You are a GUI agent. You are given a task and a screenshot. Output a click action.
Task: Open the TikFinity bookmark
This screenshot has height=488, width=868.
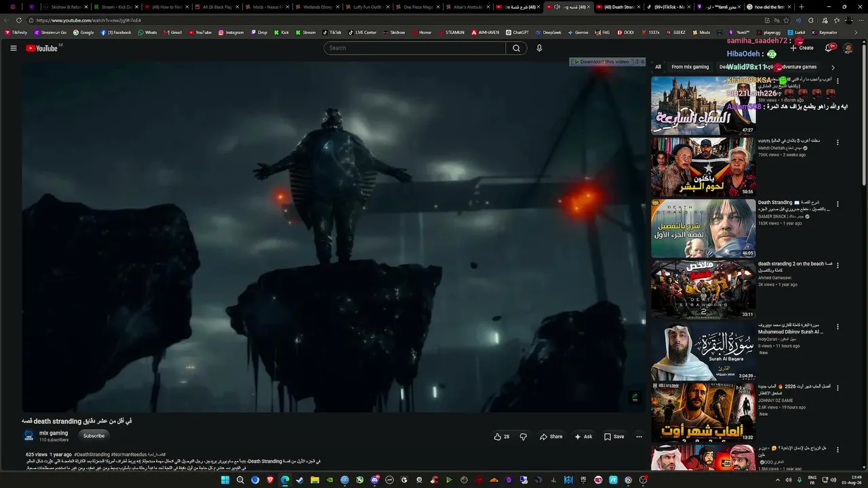pos(16,32)
